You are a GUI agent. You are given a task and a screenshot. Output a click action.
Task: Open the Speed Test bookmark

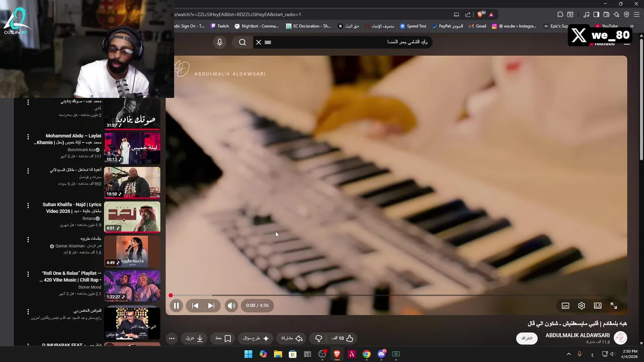(413, 26)
